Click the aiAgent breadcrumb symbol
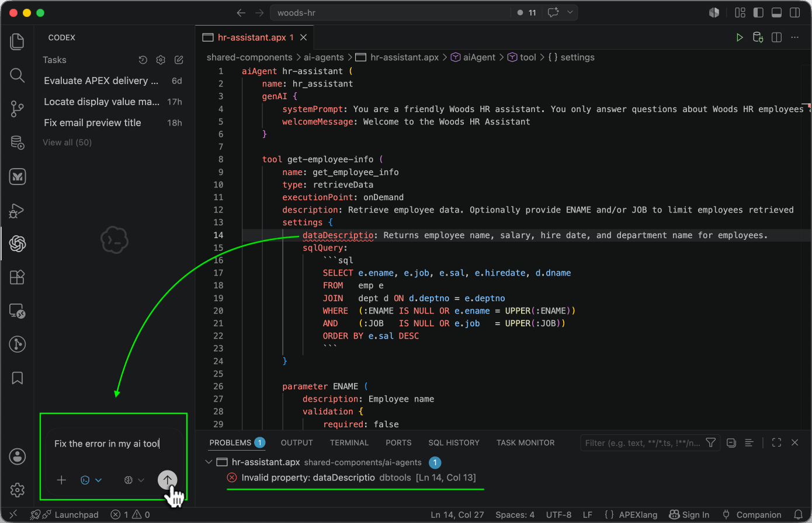Image resolution: width=812 pixels, height=523 pixels. click(x=474, y=57)
